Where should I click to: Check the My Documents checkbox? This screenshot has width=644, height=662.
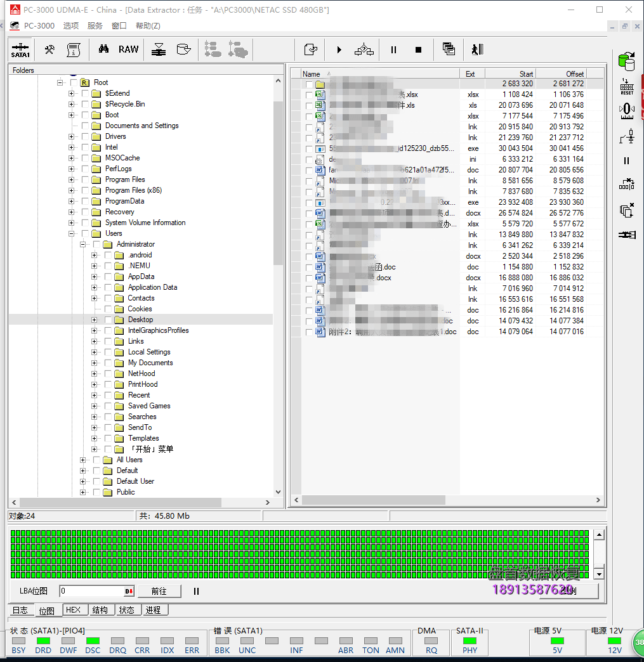(108, 363)
